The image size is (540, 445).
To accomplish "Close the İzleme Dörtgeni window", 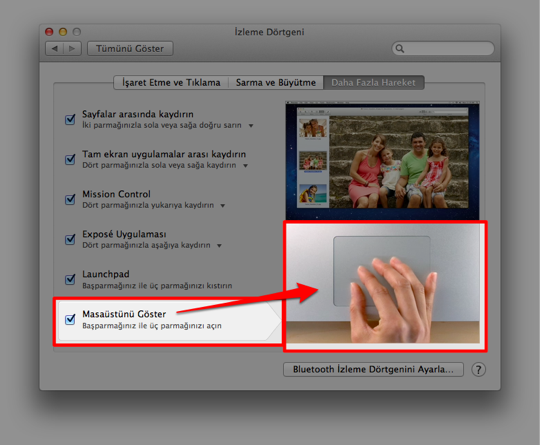I will click(49, 32).
